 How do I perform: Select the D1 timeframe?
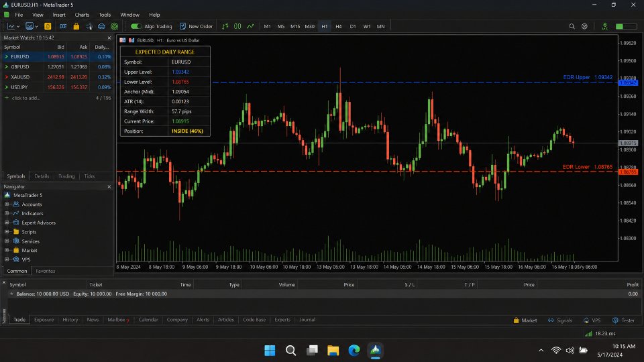[x=353, y=26]
